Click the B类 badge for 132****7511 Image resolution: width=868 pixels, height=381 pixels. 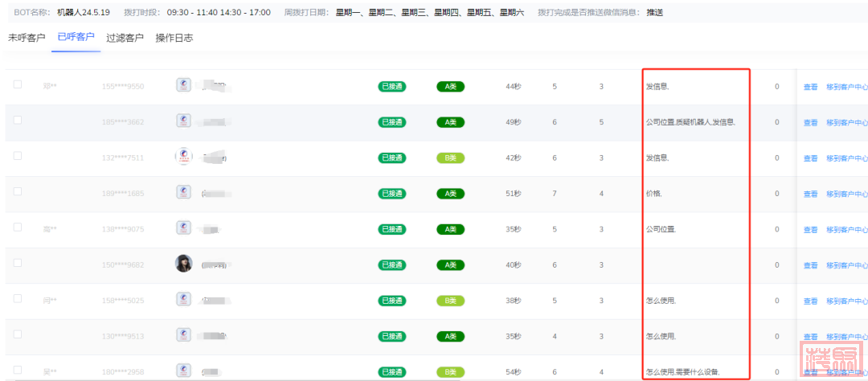[451, 158]
